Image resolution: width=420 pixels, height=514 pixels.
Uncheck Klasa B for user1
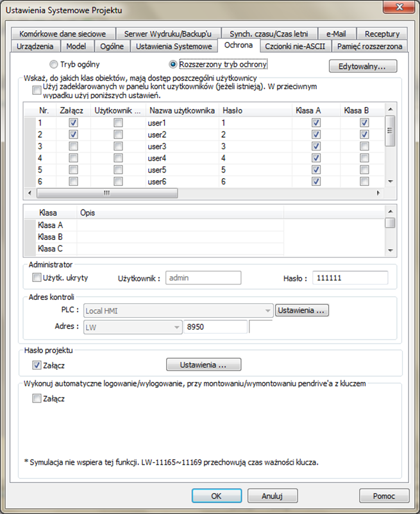pyautogui.click(x=364, y=122)
